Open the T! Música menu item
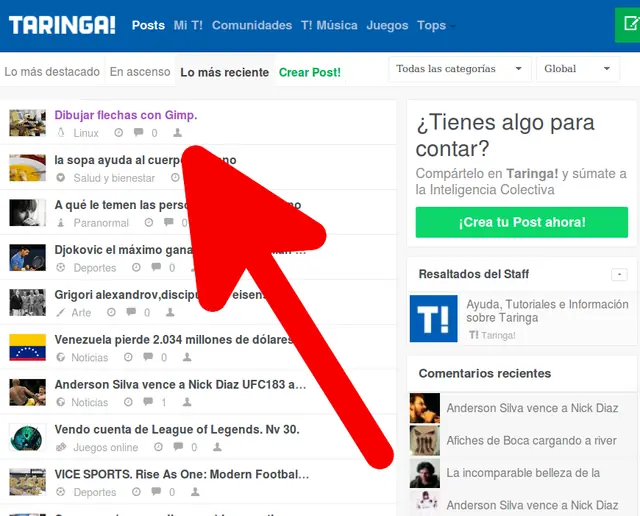This screenshot has height=516, width=640. (329, 25)
